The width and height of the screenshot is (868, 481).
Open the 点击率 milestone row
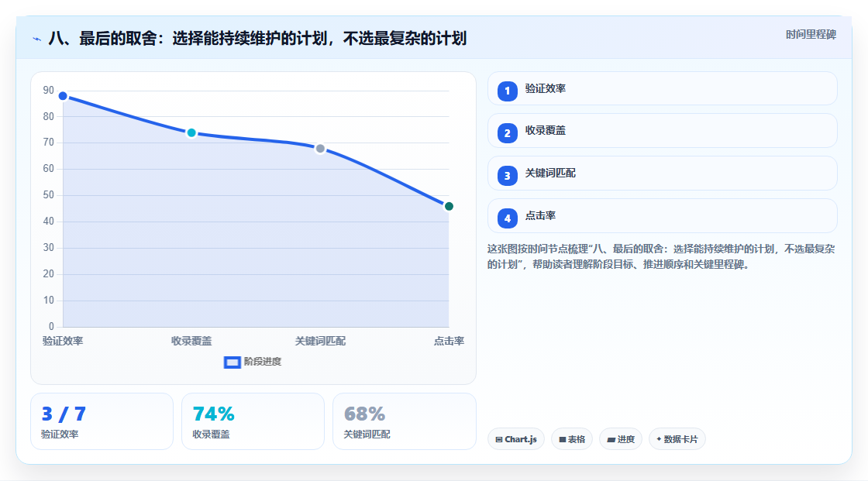point(662,216)
